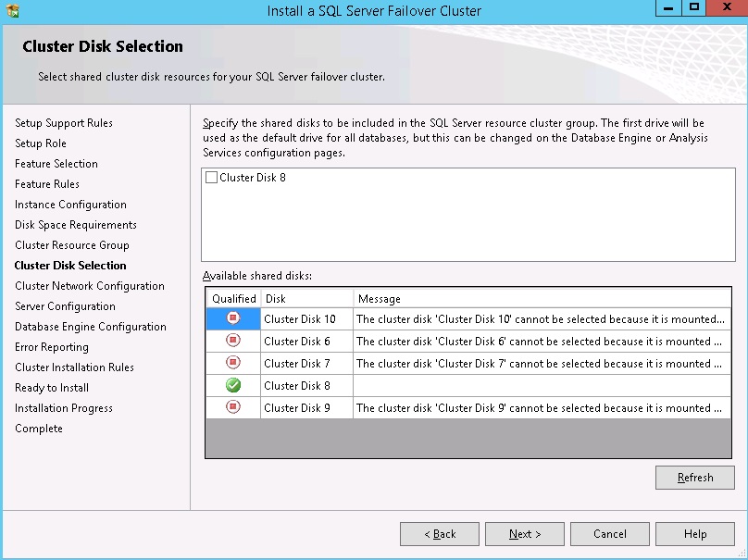The image size is (748, 560).
Task: Click message for Cluster Disk 6 cannot be selected
Action: click(542, 341)
